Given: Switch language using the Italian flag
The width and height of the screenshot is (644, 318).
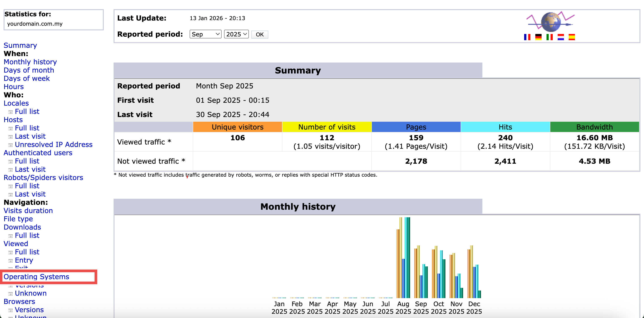Looking at the screenshot, I should click(549, 37).
